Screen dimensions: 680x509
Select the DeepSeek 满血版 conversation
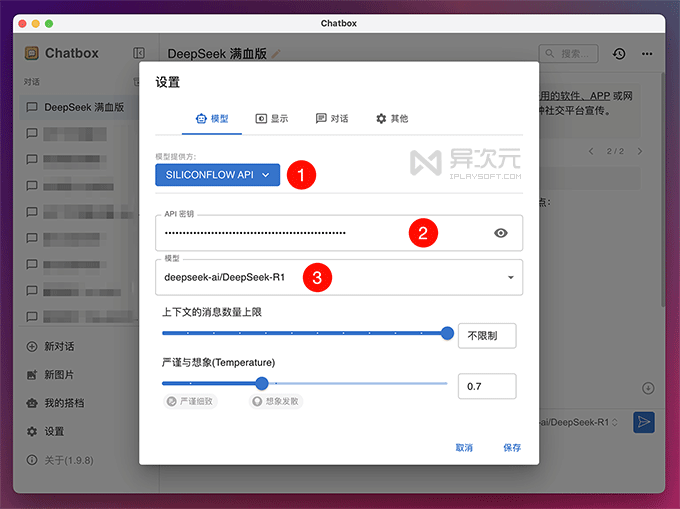(x=78, y=107)
